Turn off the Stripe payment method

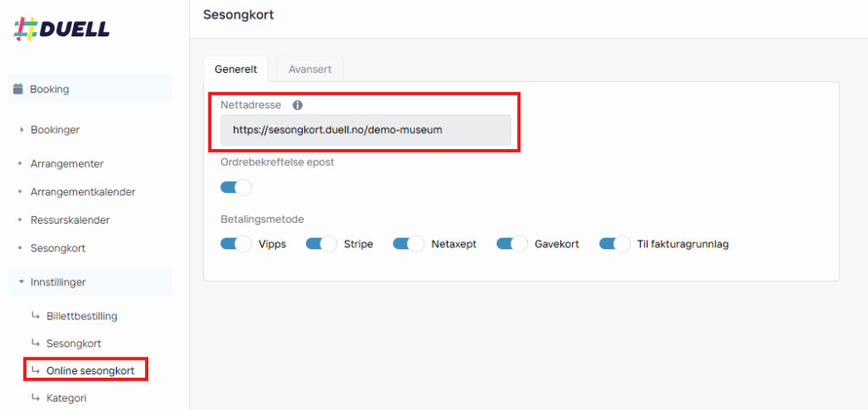321,244
